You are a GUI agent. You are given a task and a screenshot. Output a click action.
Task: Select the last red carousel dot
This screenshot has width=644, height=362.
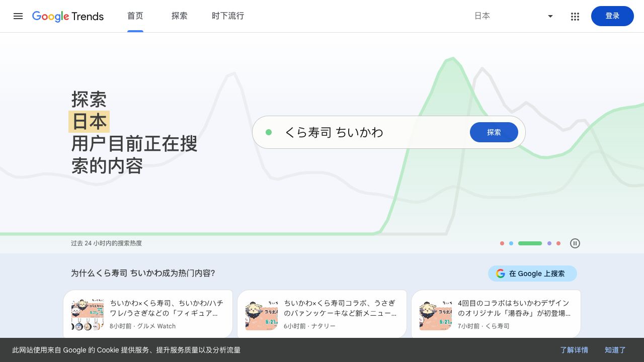(x=558, y=243)
